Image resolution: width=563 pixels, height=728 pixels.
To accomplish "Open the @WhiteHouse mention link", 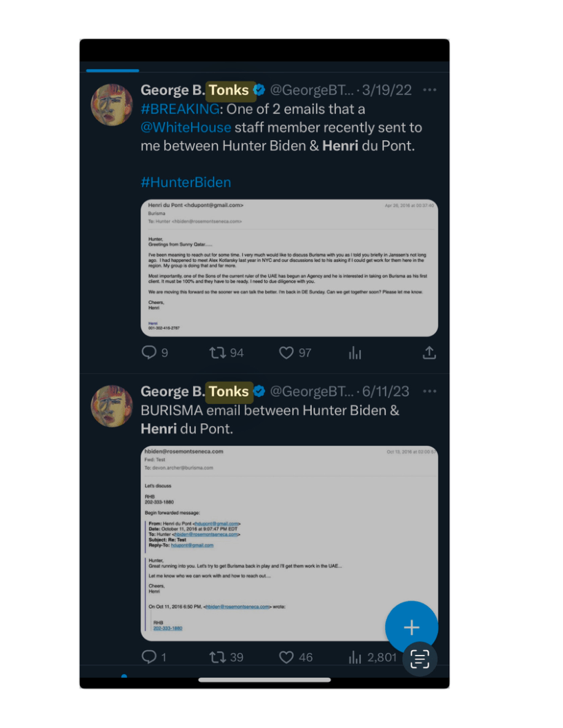I will tap(186, 128).
